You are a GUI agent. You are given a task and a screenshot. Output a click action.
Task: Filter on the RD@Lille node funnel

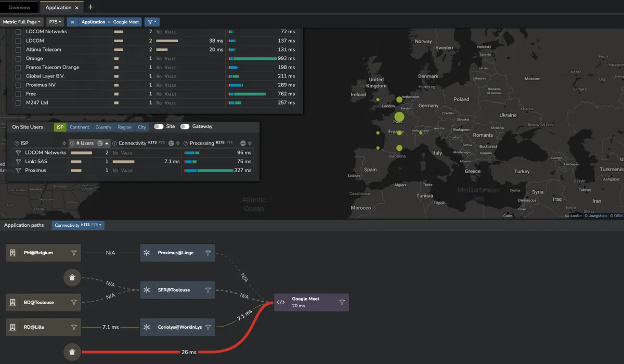(74, 327)
